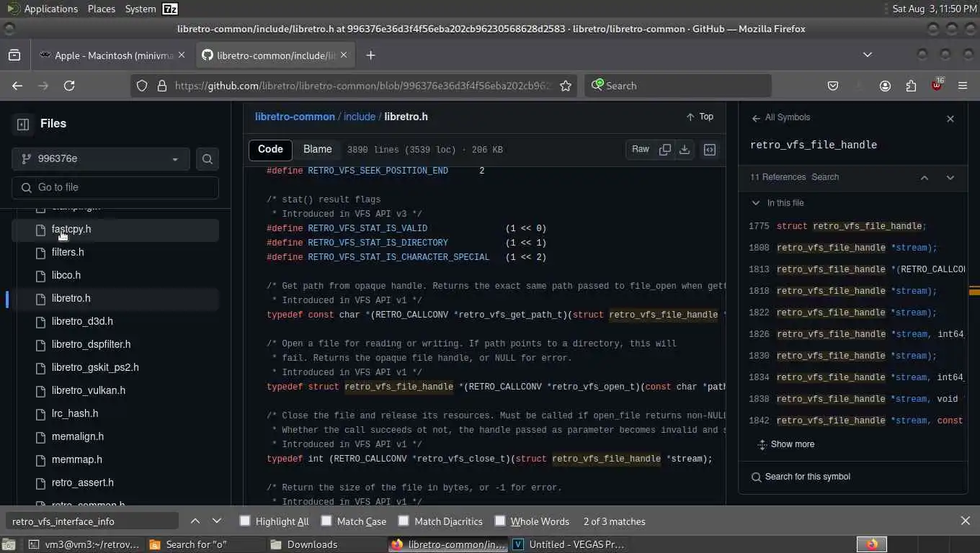This screenshot has width=980, height=553.
Task: Toggle the symbols panel icon
Action: pos(710,150)
